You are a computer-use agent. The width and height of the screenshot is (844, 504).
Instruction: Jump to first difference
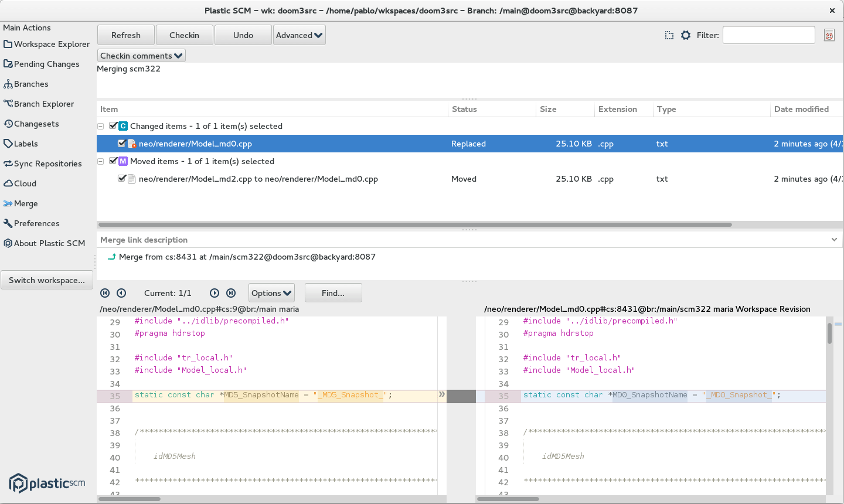pyautogui.click(x=105, y=293)
